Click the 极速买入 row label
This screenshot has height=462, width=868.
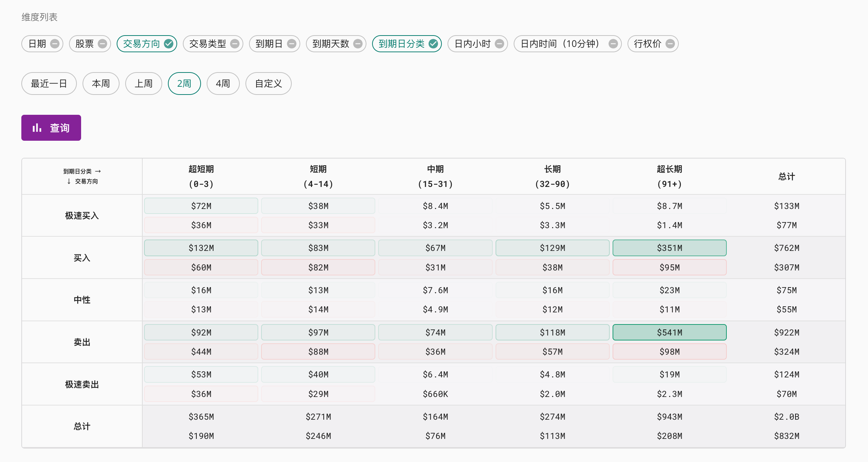82,215
